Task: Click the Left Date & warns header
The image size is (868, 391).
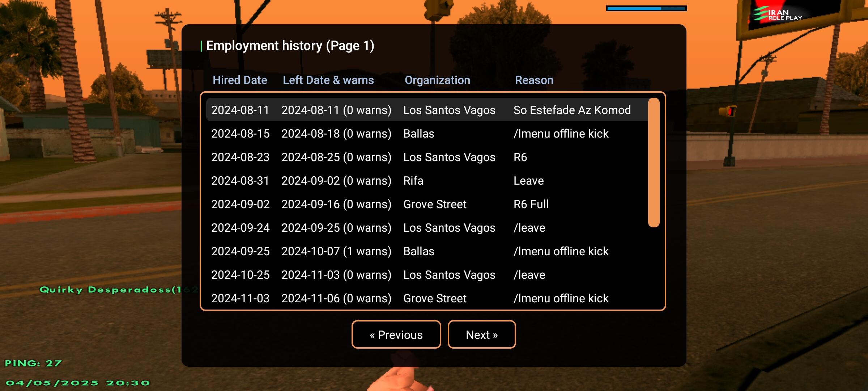Action: tap(328, 80)
